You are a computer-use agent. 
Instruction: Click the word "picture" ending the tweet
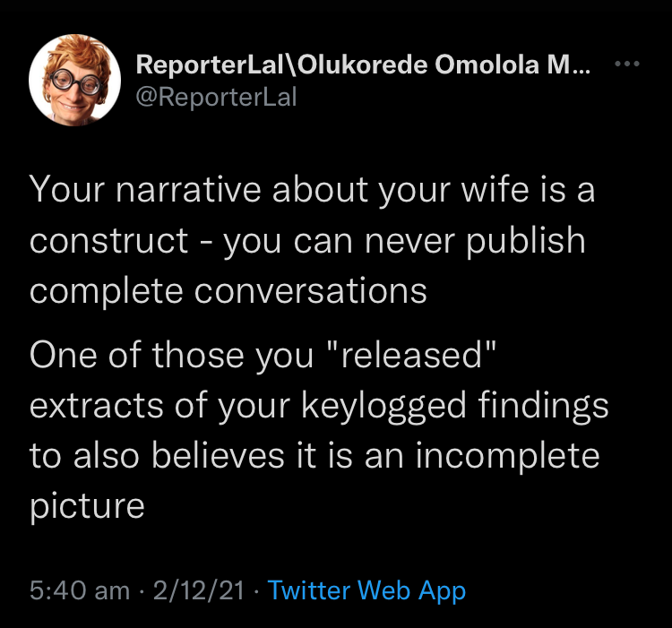87,506
